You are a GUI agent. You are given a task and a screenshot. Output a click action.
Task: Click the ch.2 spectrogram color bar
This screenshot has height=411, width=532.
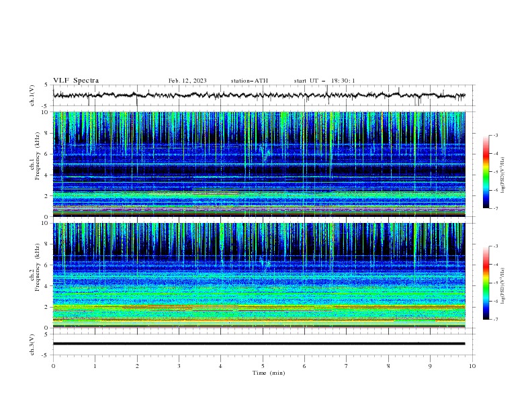(x=486, y=283)
